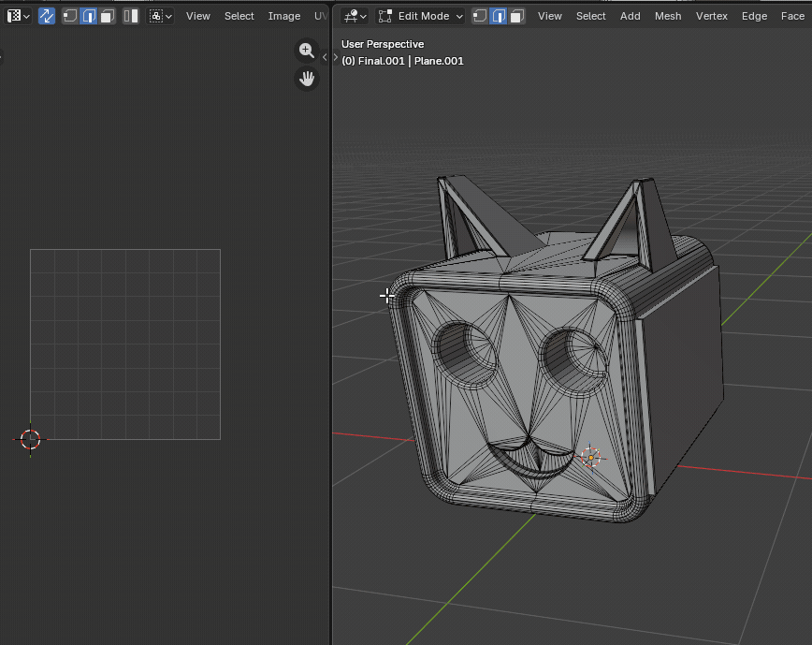Screen dimensions: 812x645
Task: Open View menu in UV Editor
Action: [197, 16]
